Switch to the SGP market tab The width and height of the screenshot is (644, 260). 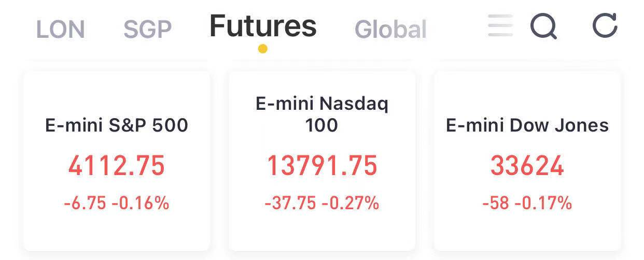(x=148, y=30)
